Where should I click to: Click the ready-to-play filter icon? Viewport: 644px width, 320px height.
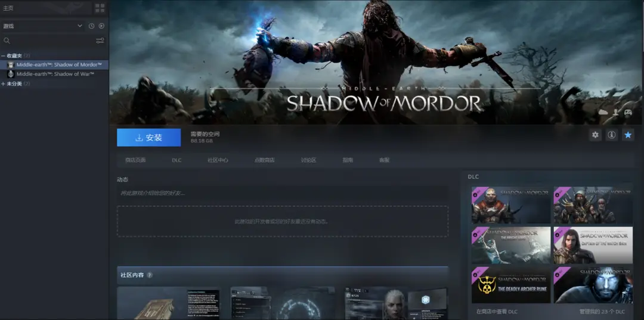(101, 26)
